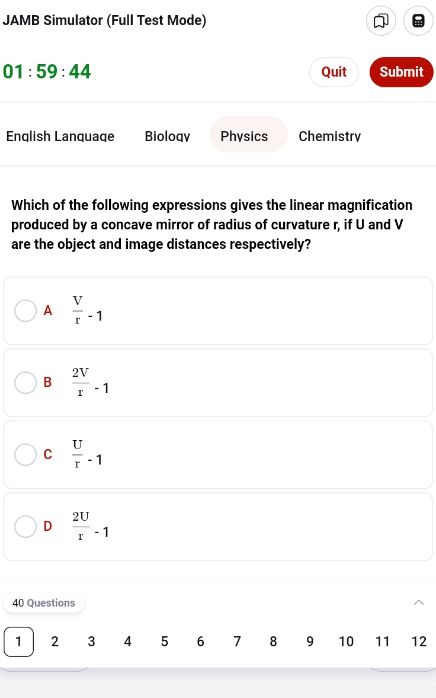The image size is (436, 698).
Task: Choose option C radio button
Action: tap(25, 455)
